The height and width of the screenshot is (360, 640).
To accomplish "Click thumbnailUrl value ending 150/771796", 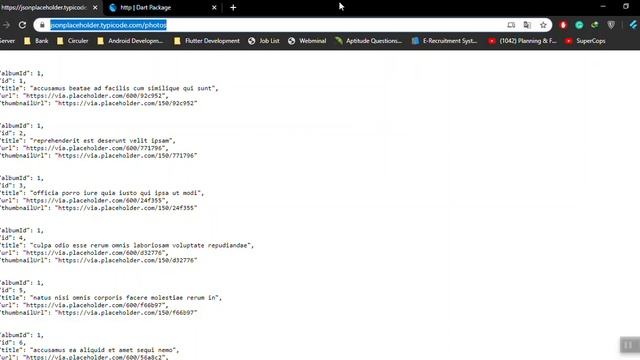I will [x=126, y=156].
